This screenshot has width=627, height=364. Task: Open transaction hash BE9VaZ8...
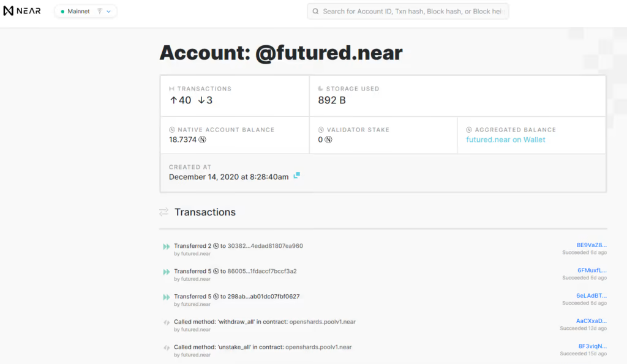(x=591, y=245)
